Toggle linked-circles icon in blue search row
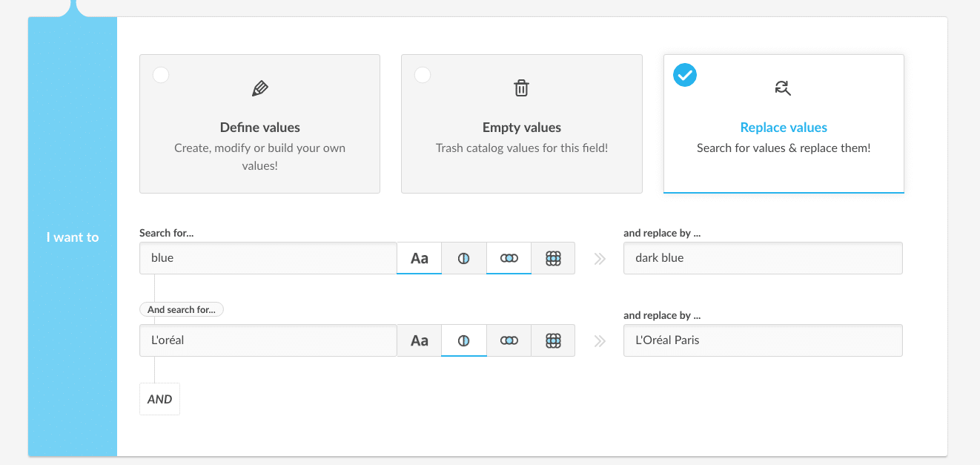This screenshot has width=980, height=465. 509,258
